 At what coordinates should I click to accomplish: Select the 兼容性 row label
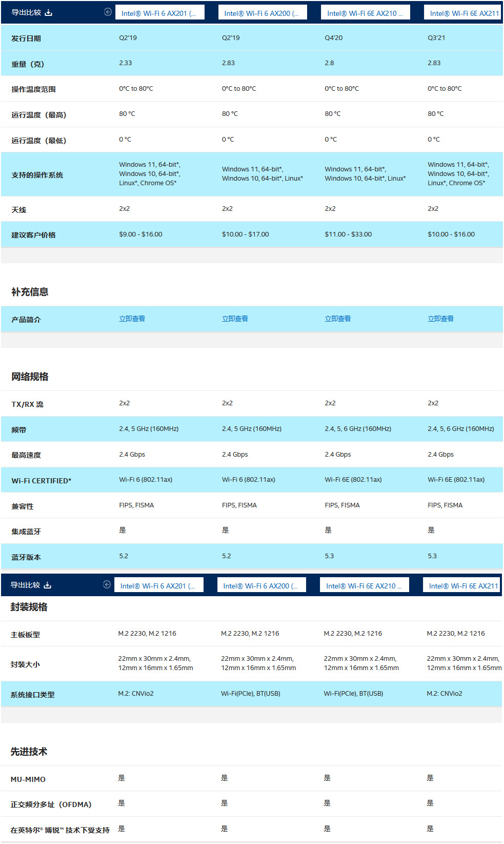23,506
